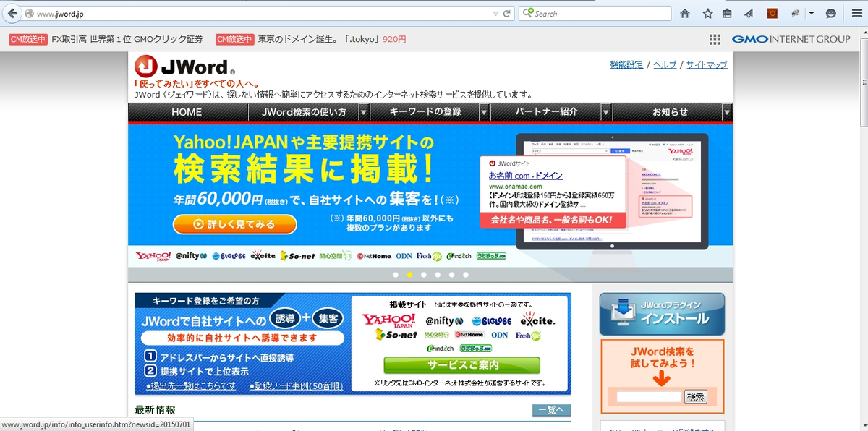The width and height of the screenshot is (868, 431).
Task: Click the 一覧へ button beside 最新情報
Action: [x=552, y=411]
